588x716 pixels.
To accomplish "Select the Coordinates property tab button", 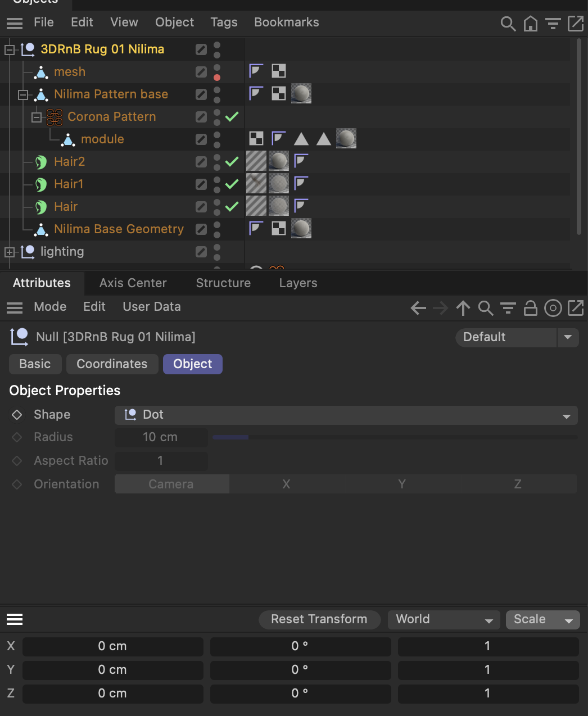I will (x=112, y=364).
